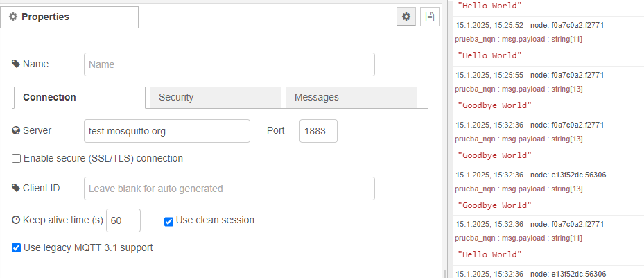Click the Client ID text field

229,189
